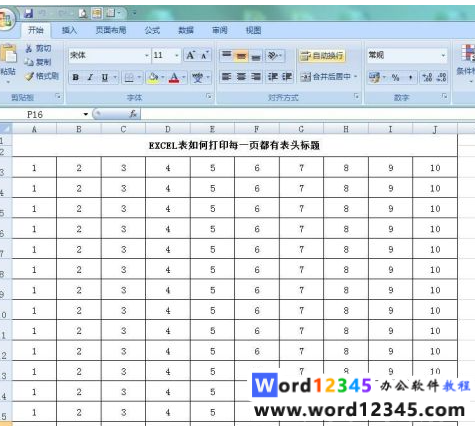Apply percent style
The width and height of the screenshot is (475, 426).
[x=396, y=78]
